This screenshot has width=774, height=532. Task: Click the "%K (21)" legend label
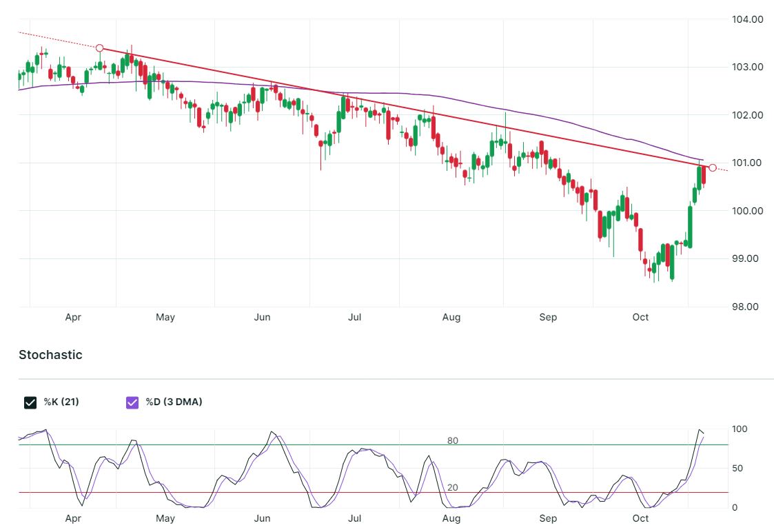[x=61, y=402]
